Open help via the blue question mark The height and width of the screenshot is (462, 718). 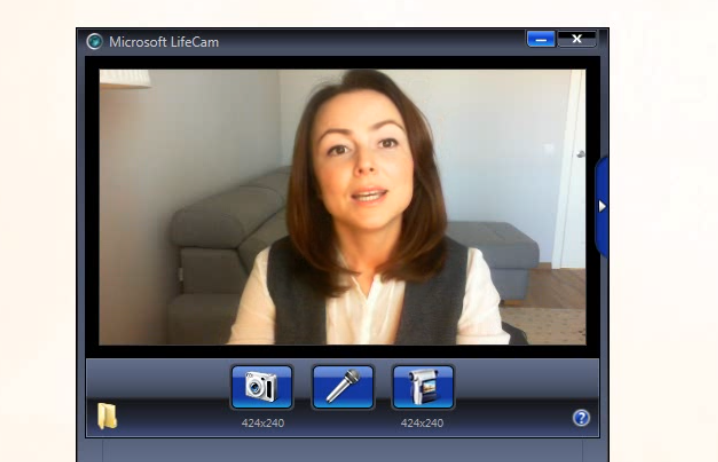581,418
